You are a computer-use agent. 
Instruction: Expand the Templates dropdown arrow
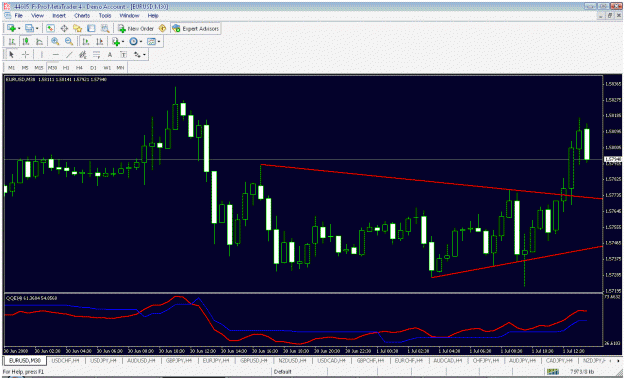coord(159,41)
